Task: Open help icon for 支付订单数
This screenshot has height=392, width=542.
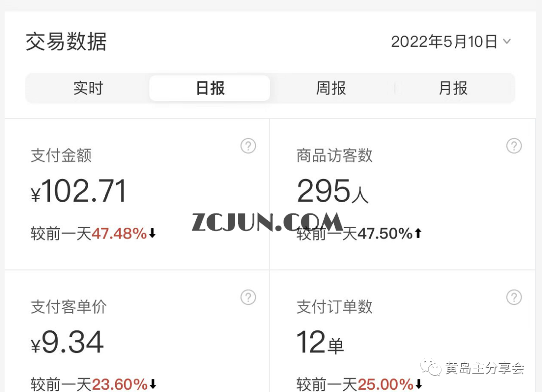Action: pos(514,297)
